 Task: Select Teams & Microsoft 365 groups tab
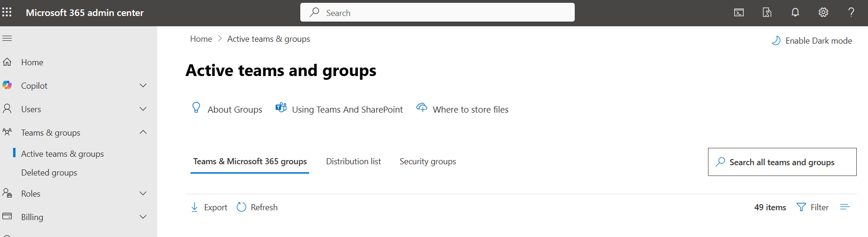click(x=250, y=161)
